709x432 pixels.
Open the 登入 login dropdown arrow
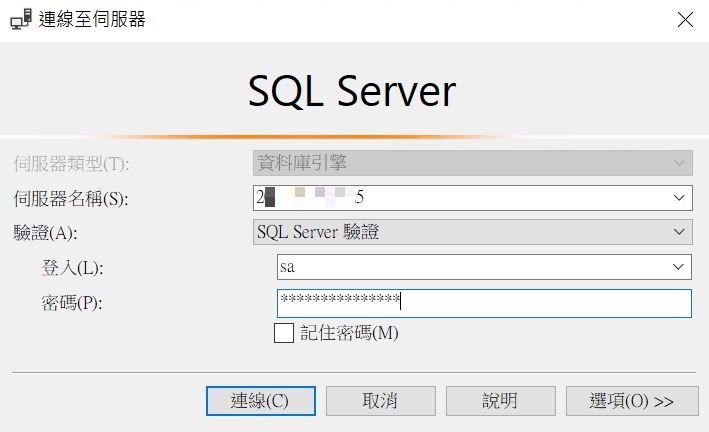pyautogui.click(x=678, y=267)
